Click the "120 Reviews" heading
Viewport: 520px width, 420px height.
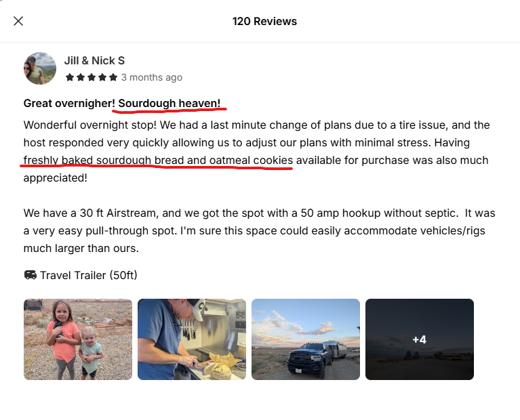pos(264,21)
